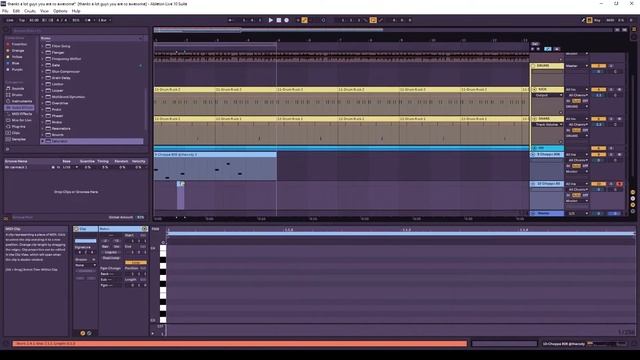Expand the Limiter folder
The width and height of the screenshot is (640, 360).
42,84
